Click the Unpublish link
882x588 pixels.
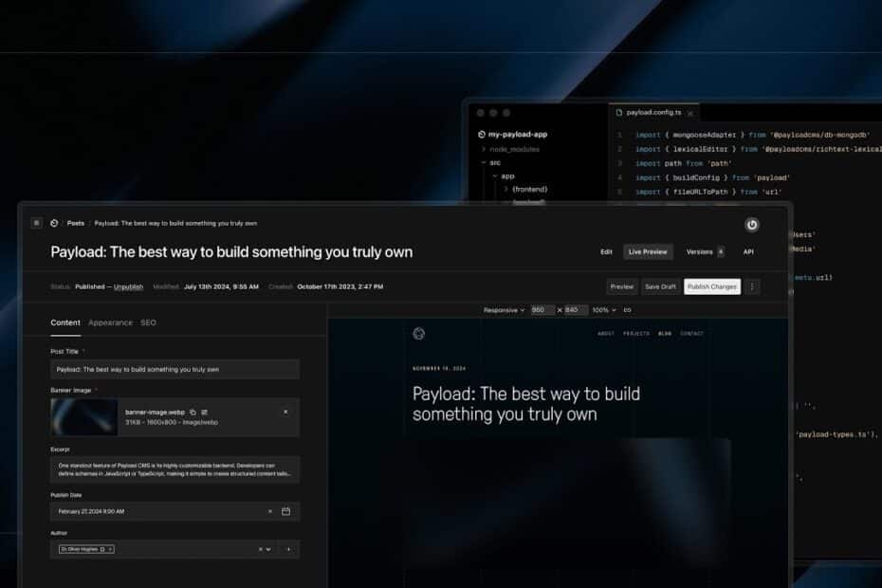[128, 287]
